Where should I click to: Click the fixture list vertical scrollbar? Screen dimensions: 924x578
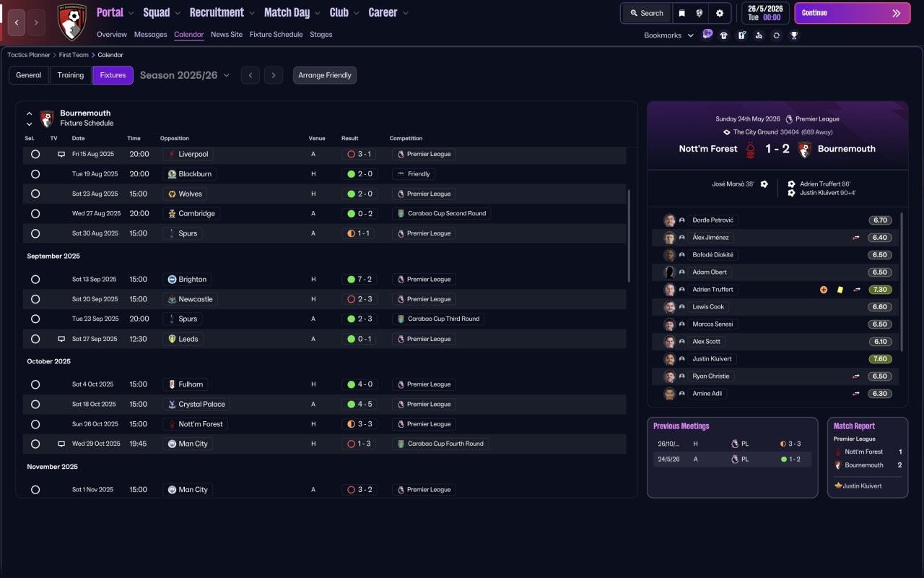[x=629, y=236]
